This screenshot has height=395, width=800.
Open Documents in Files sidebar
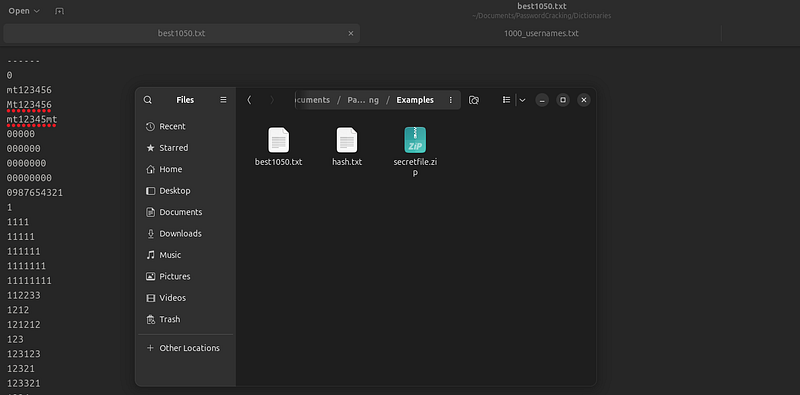click(x=185, y=212)
